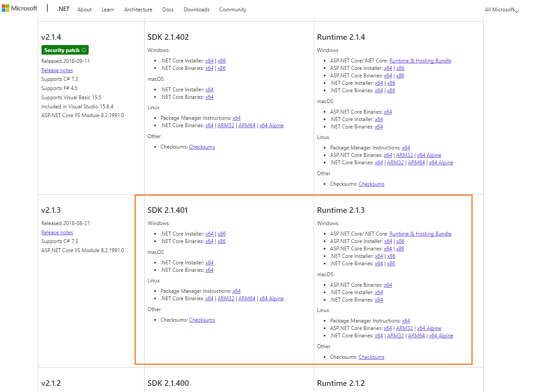
Task: Download Runtime 2.1.4 Windows .NET Core Installer x64
Action: (379, 83)
